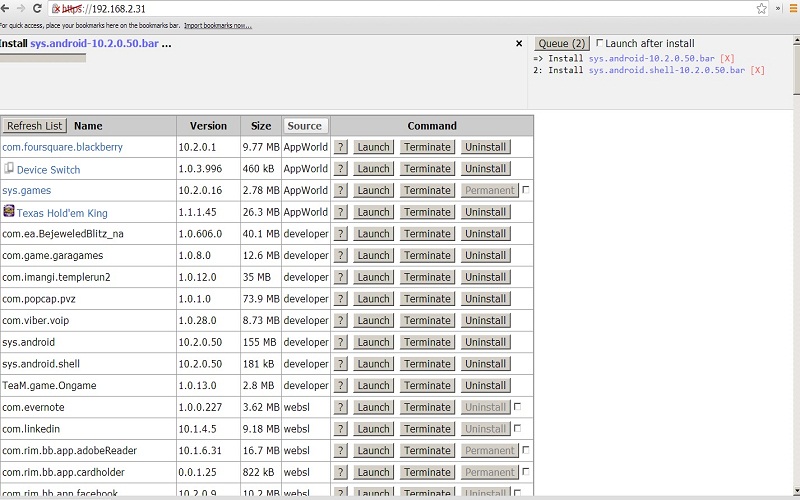
Task: Launch com.rim.bb.app.cardholder
Action: [x=373, y=472]
